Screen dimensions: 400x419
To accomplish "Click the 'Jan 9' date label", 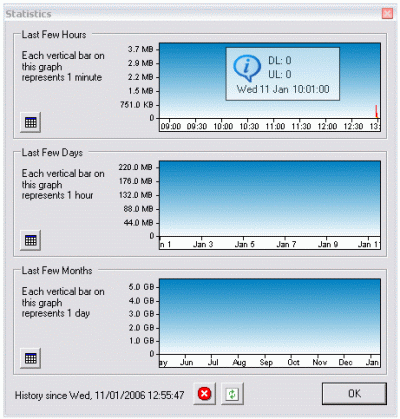I will tap(328, 244).
